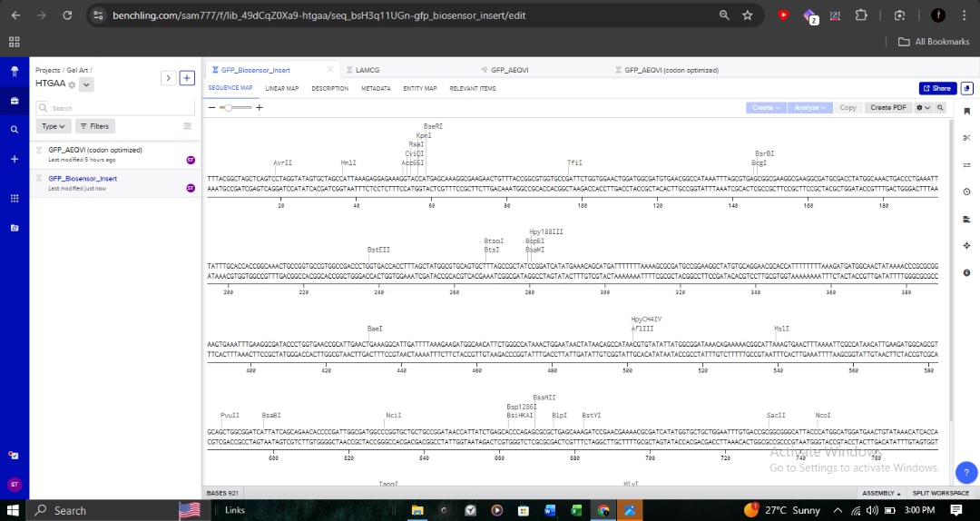Screen dimensions: 980x521
Task: Expand the project panel chevron arrow
Action: point(168,77)
